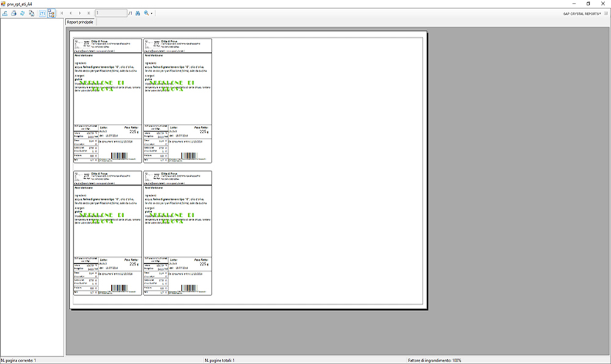The height and width of the screenshot is (364, 611).
Task: Refresh the report with the refresh icon
Action: pyautogui.click(x=23, y=13)
